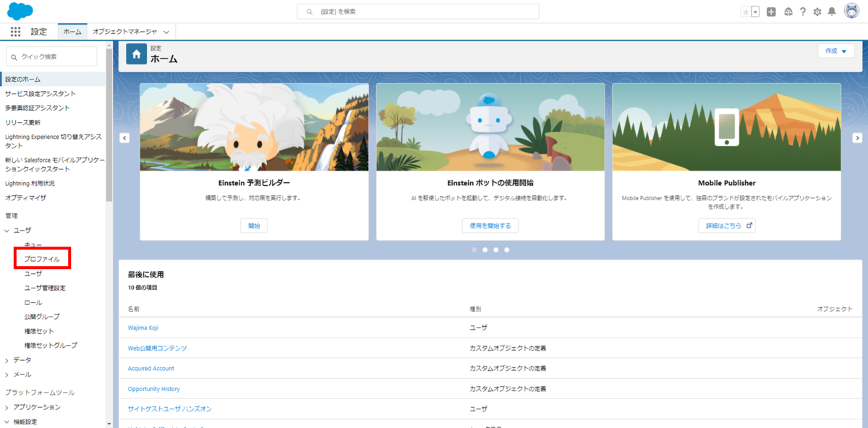Open the Wajima Koji link

point(143,328)
